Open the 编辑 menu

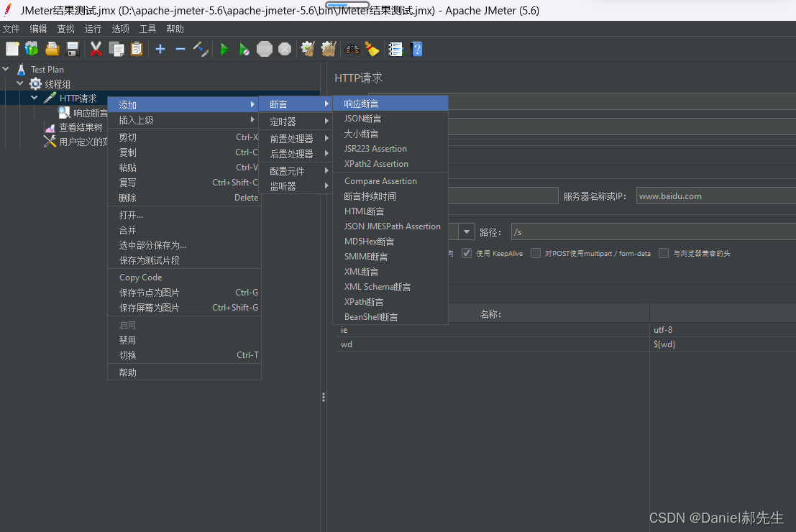(x=38, y=29)
